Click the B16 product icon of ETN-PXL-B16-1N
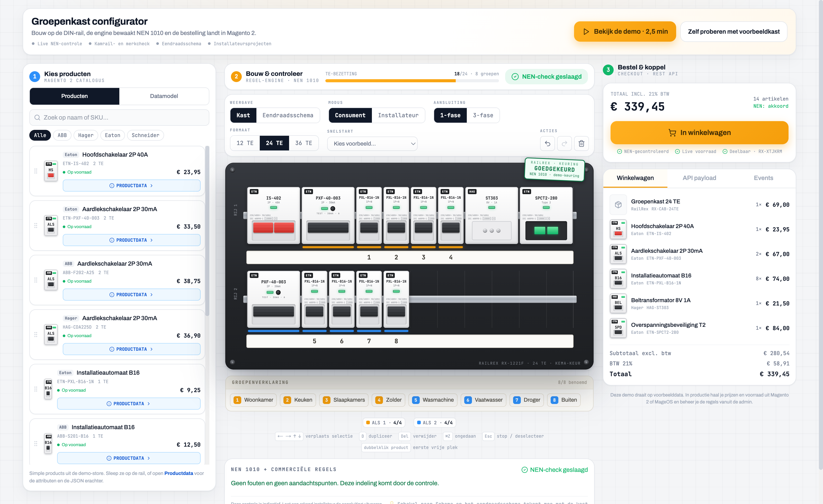The height and width of the screenshot is (504, 823). tap(48, 389)
